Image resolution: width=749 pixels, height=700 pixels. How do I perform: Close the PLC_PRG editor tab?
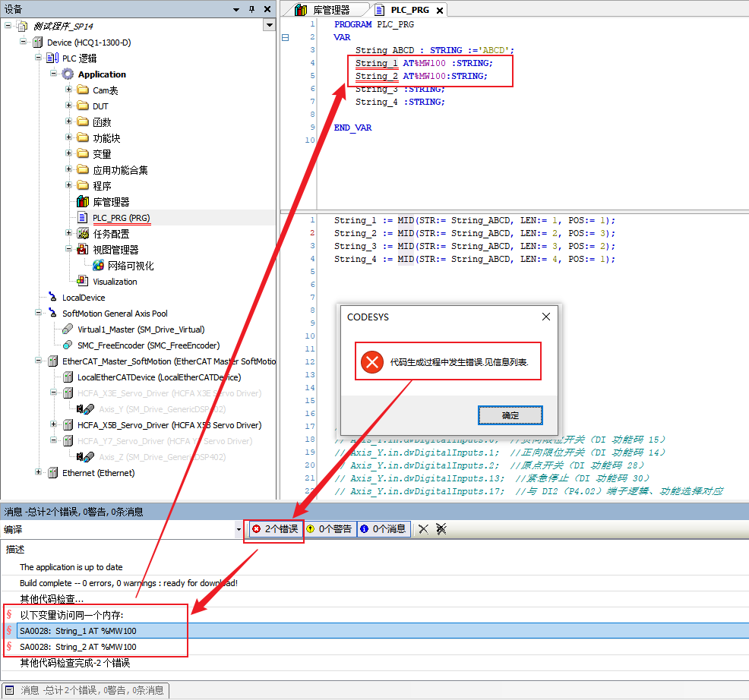(440, 11)
